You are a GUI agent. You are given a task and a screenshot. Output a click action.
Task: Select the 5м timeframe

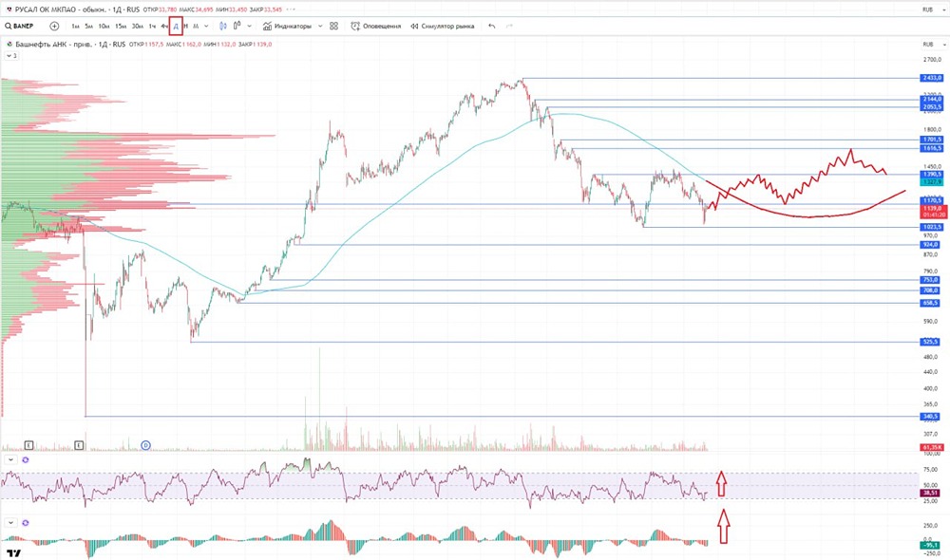89,26
